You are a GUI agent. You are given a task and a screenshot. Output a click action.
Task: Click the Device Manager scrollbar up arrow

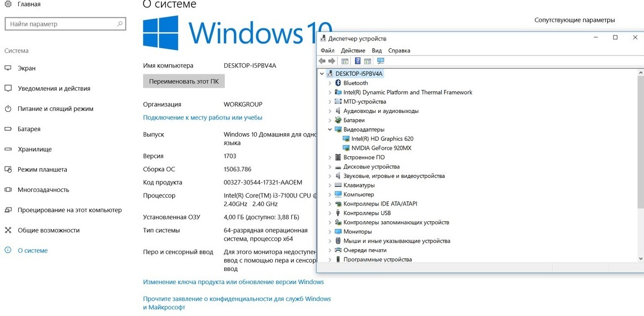pos(640,73)
